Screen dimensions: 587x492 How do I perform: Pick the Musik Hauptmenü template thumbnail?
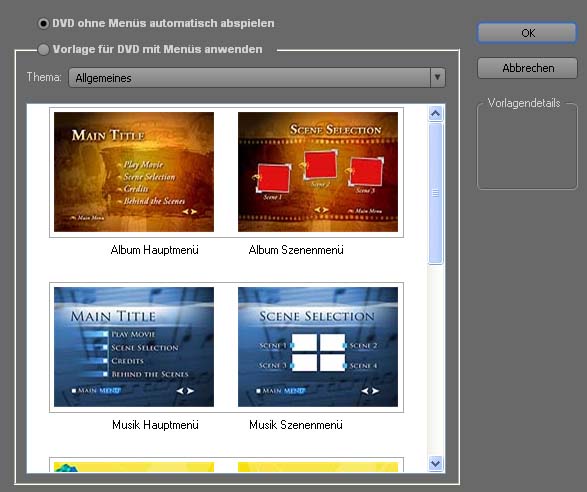pyautogui.click(x=134, y=347)
